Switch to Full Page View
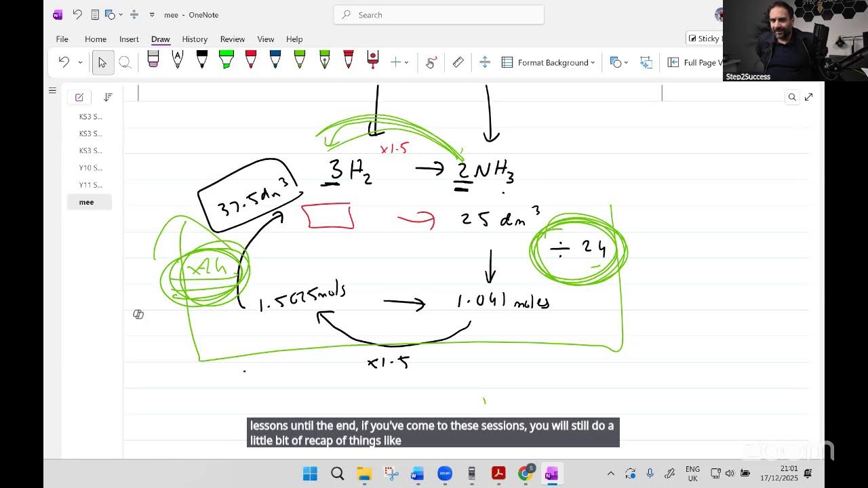The width and height of the screenshot is (868, 488). [695, 62]
